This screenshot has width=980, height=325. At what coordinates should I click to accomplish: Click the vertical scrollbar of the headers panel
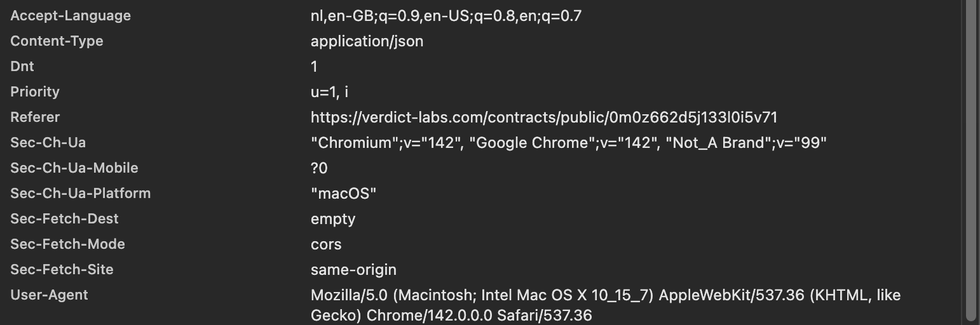click(970, 159)
